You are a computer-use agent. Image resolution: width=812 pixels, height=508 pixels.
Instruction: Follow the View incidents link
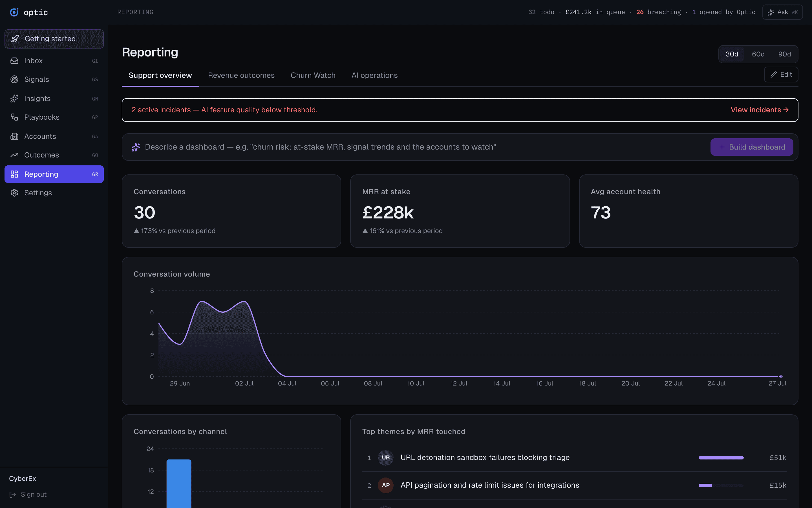pyautogui.click(x=759, y=110)
